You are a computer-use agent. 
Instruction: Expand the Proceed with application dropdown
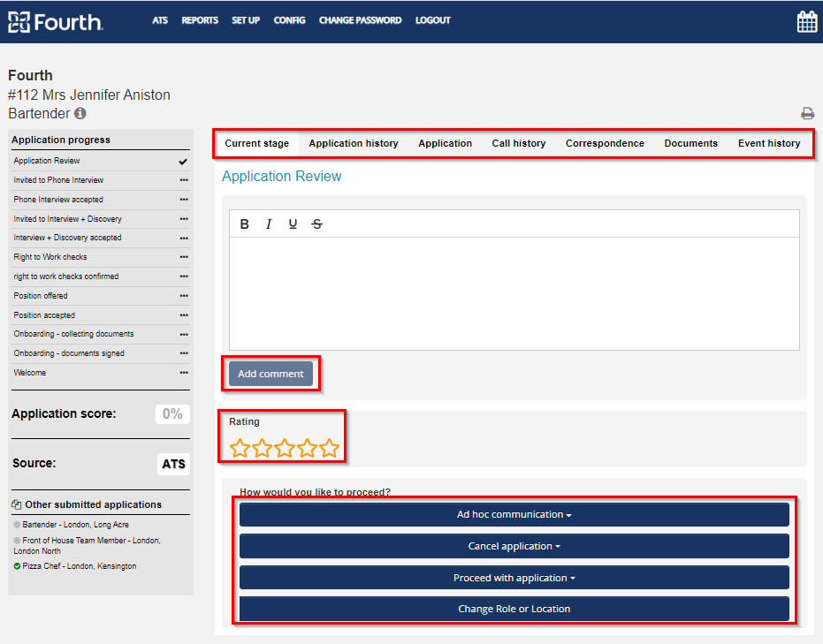coord(514,578)
